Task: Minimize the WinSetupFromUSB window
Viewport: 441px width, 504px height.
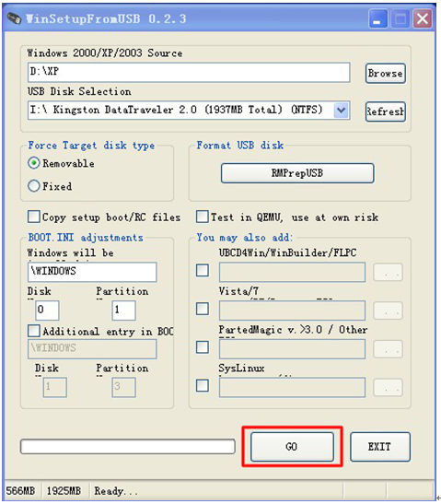Action: coord(377,19)
